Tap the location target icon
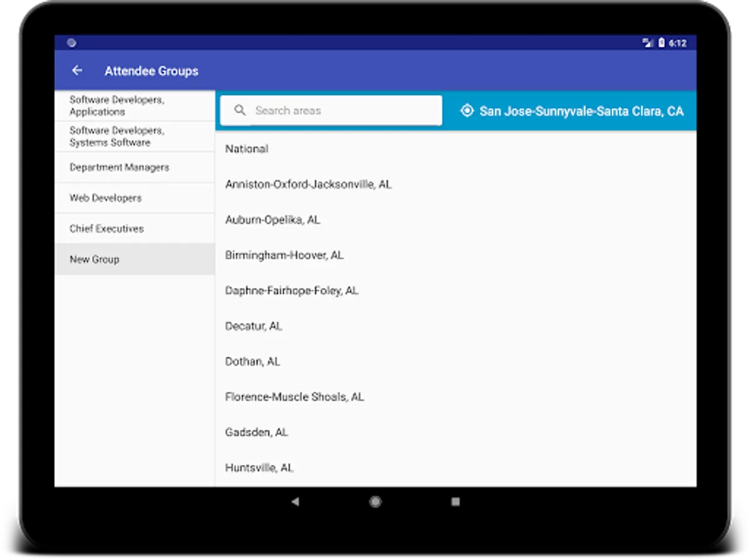Screen dimensions: 749x560 (x=466, y=111)
